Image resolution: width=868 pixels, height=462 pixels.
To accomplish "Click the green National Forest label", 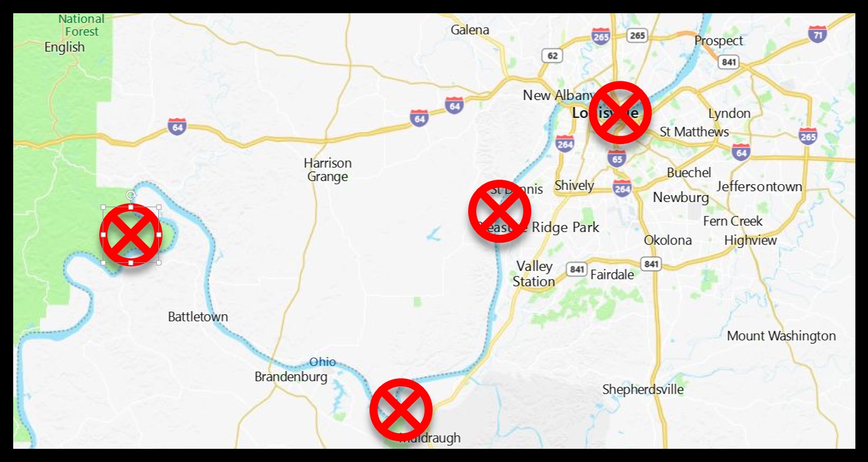I will [81, 25].
